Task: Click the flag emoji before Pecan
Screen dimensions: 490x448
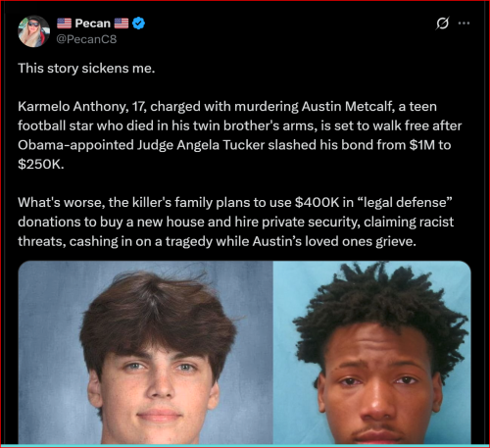Action: 64,24
